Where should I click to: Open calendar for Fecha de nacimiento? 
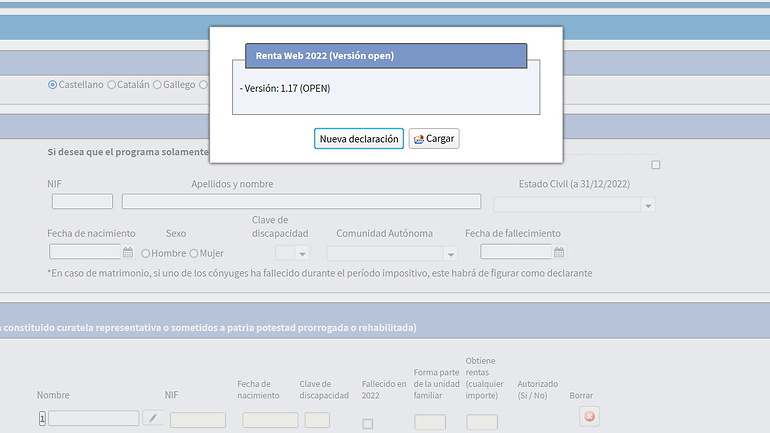point(128,252)
